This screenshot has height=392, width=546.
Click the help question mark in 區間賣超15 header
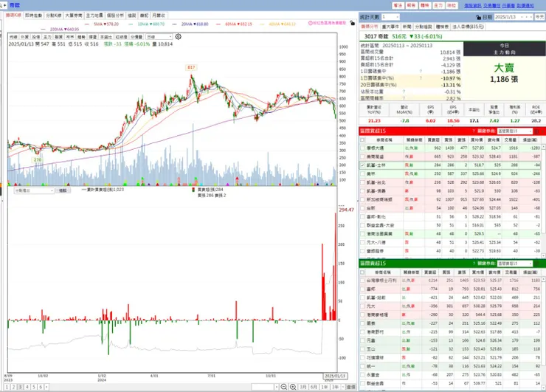[x=474, y=264]
